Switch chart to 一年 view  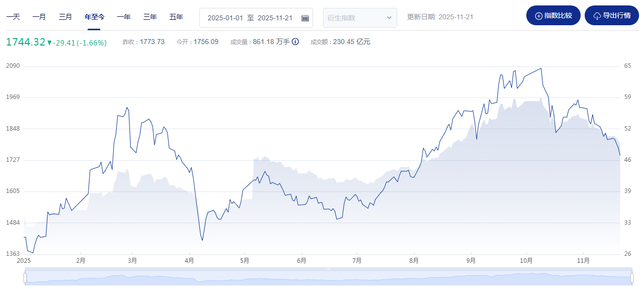point(124,17)
